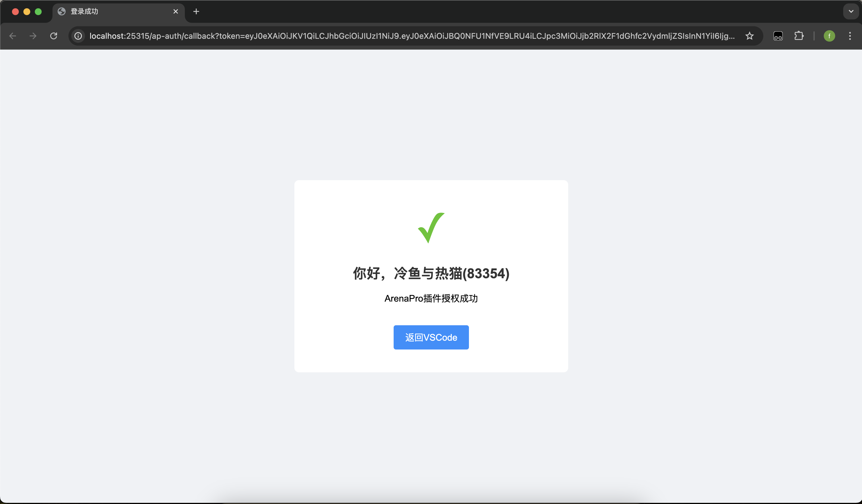The width and height of the screenshot is (862, 504).
Task: Click the green traffic-light window dot
Action: (x=38, y=11)
